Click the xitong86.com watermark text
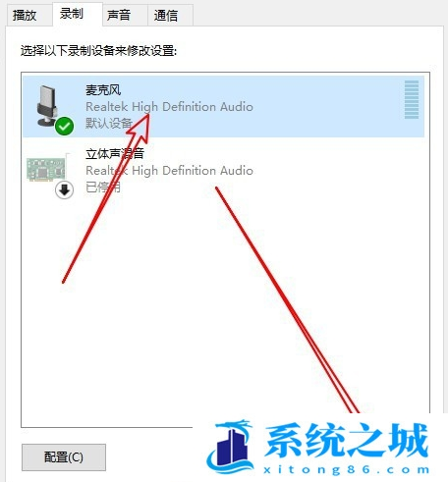The width and height of the screenshot is (448, 482). pos(346,469)
